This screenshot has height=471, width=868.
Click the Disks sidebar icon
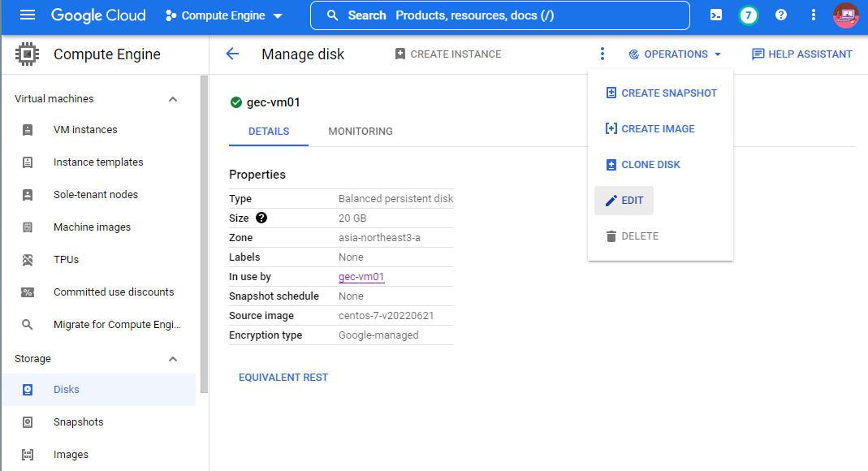[27, 390]
